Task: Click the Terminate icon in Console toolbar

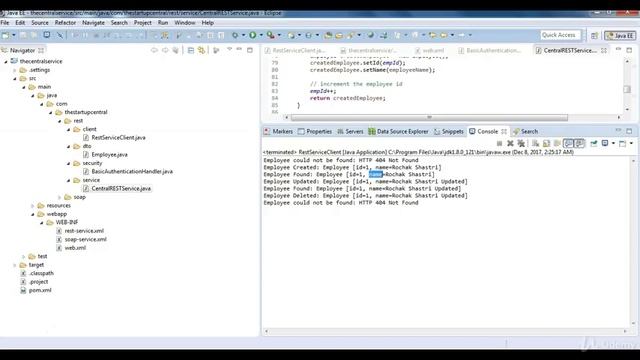Action: pyautogui.click(x=499, y=143)
